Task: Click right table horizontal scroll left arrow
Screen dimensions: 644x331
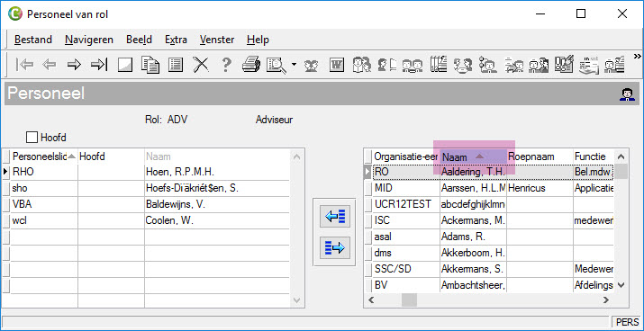Action: pyautogui.click(x=372, y=300)
